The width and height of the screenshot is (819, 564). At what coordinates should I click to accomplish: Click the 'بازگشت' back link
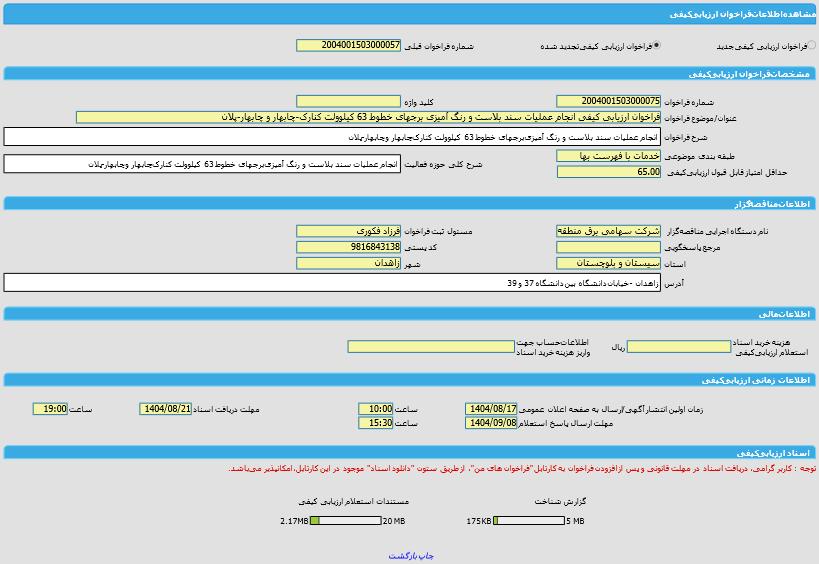pyautogui.click(x=402, y=555)
